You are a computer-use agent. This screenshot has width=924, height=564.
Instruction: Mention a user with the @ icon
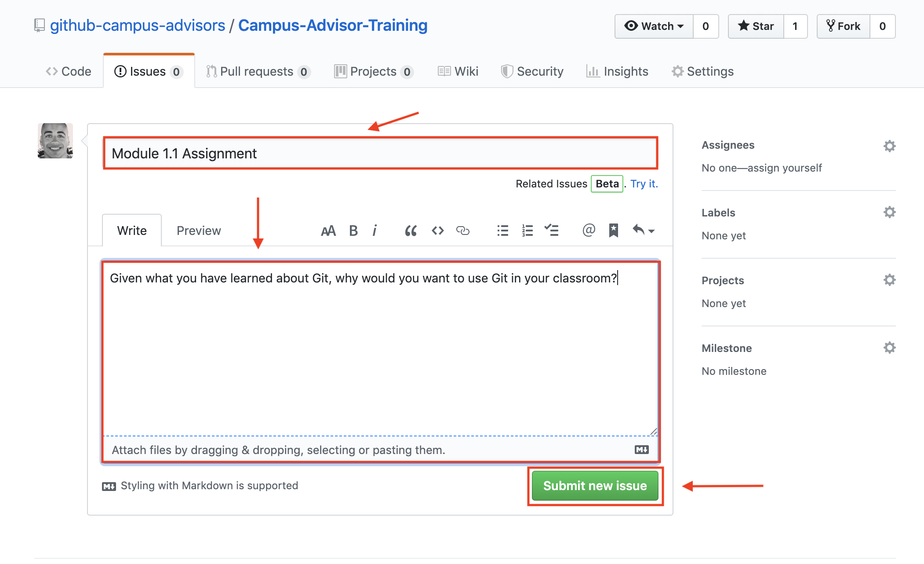click(589, 230)
